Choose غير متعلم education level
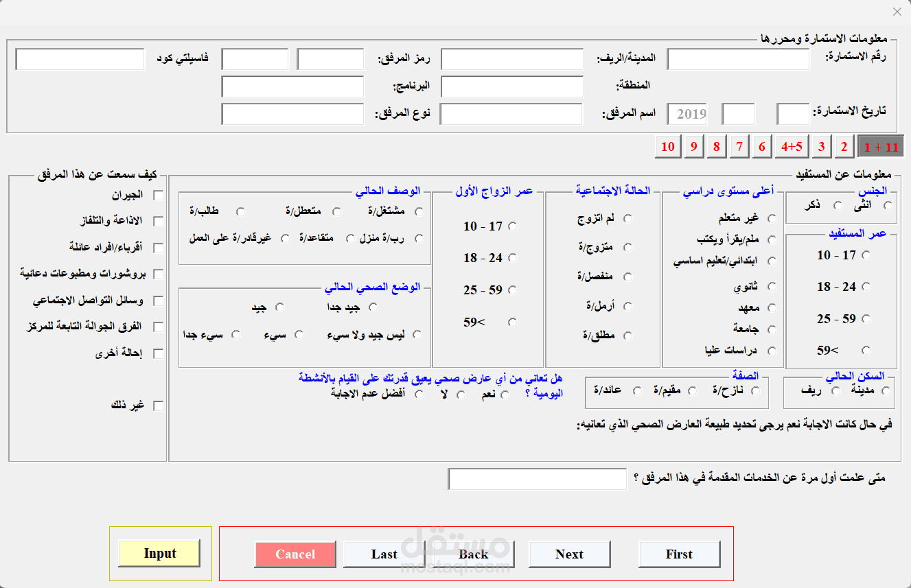 click(x=772, y=218)
